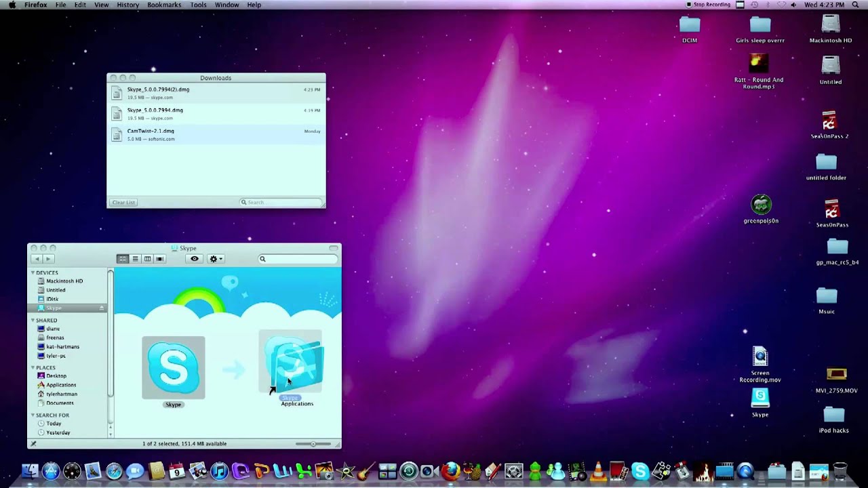
Task: Open the Tools menu
Action: (198, 5)
